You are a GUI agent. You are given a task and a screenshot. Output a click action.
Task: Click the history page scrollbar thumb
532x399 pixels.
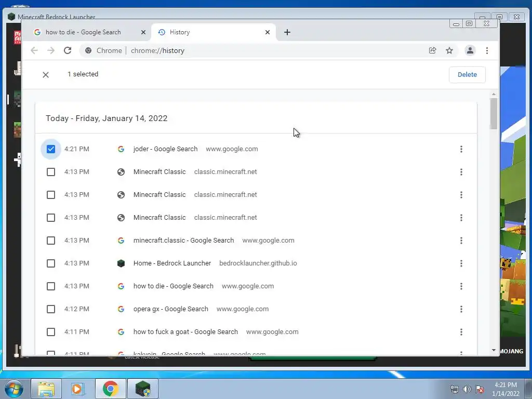point(494,114)
